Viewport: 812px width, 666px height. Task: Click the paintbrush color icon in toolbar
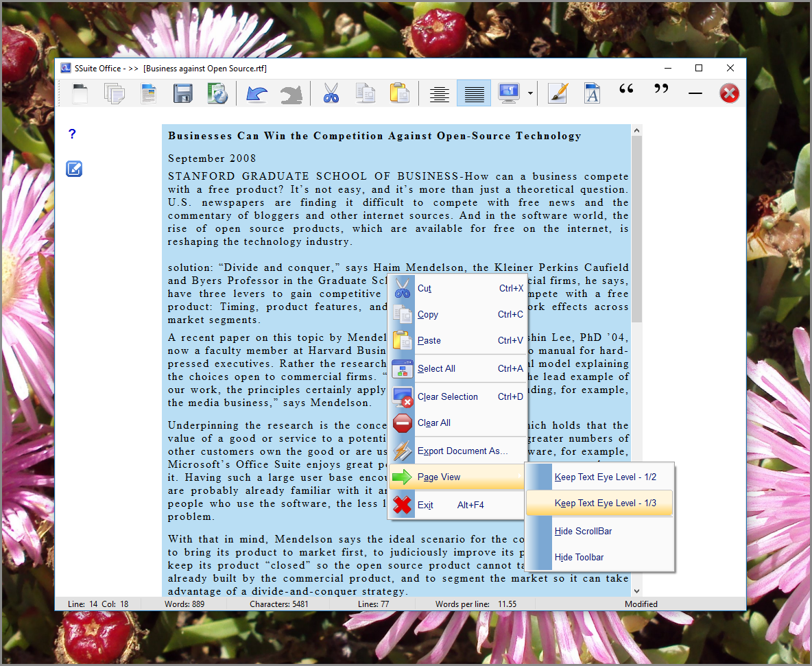click(x=558, y=93)
